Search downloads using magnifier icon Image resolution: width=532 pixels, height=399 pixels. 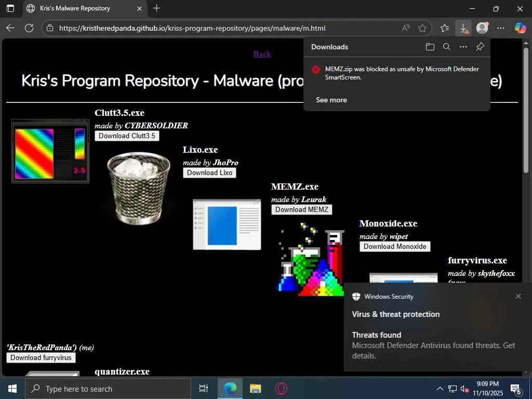pyautogui.click(x=446, y=47)
